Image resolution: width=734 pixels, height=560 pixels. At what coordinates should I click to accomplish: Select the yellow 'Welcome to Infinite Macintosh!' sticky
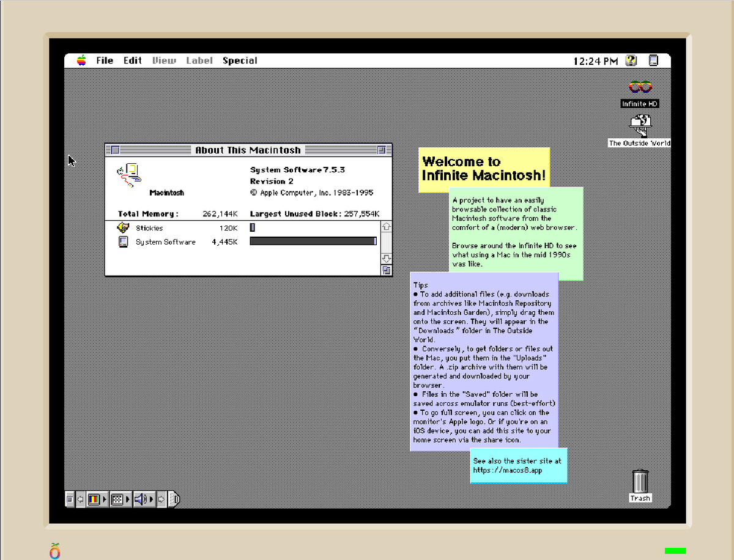coord(484,169)
